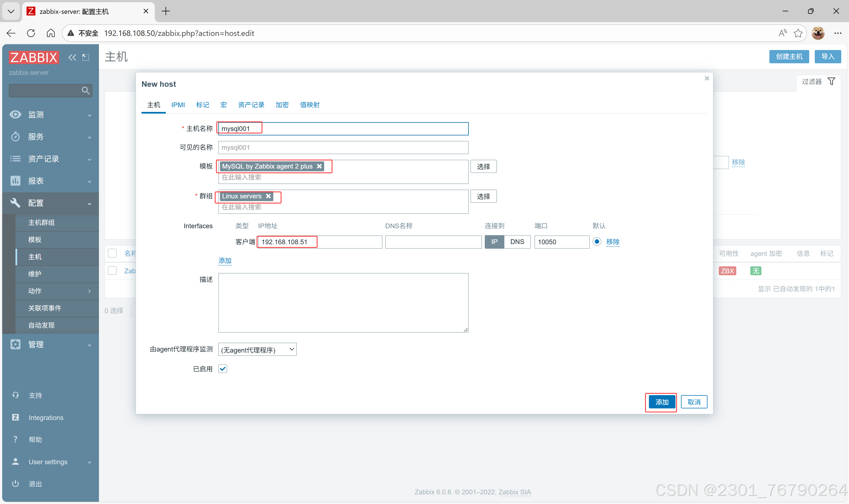The height and width of the screenshot is (504, 849).
Task: Open the filter funnel icon
Action: 831,82
